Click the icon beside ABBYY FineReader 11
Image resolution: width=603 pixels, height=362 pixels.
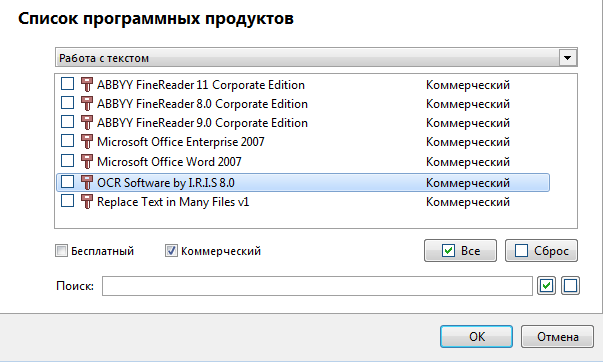[87, 84]
